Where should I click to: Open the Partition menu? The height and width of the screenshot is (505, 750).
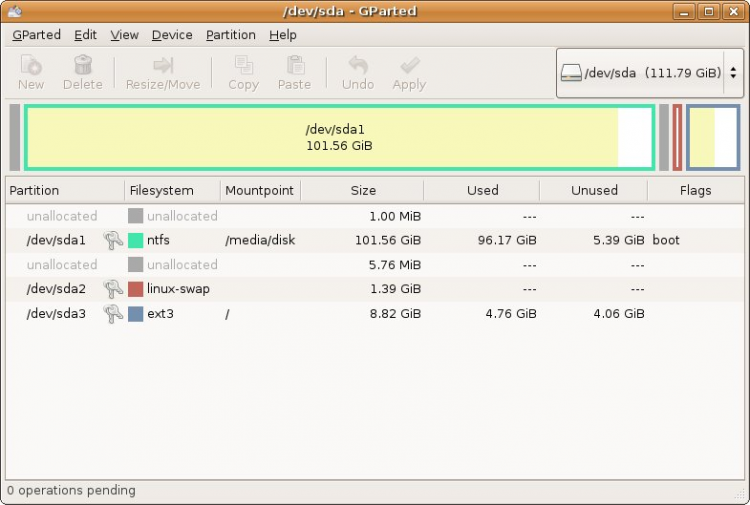pos(231,35)
